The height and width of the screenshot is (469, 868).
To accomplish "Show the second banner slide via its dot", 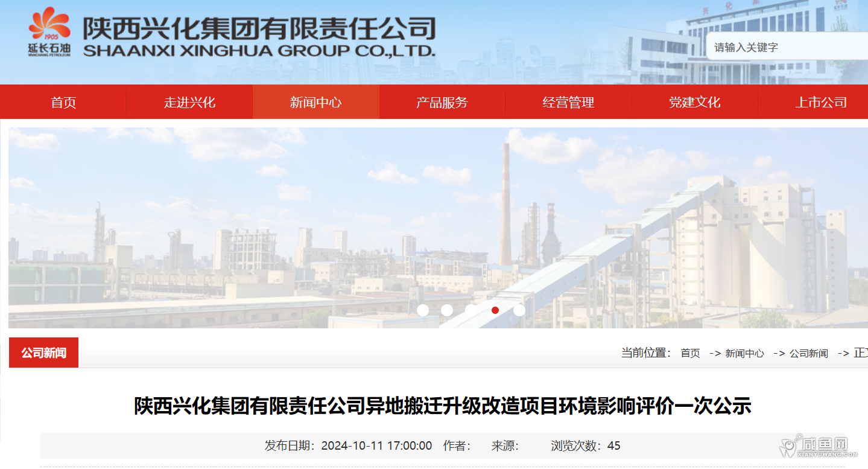I will tap(447, 310).
